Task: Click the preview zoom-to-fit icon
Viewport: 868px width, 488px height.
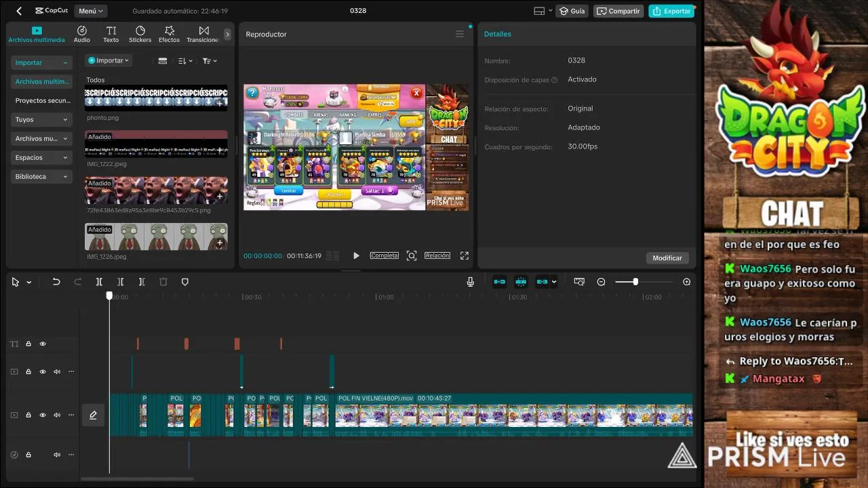Action: point(412,256)
